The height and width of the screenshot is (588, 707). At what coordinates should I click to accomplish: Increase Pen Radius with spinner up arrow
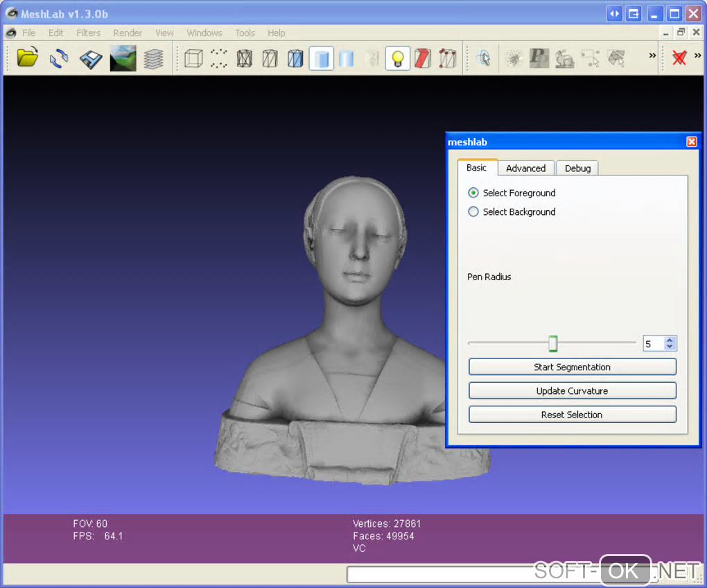point(670,340)
